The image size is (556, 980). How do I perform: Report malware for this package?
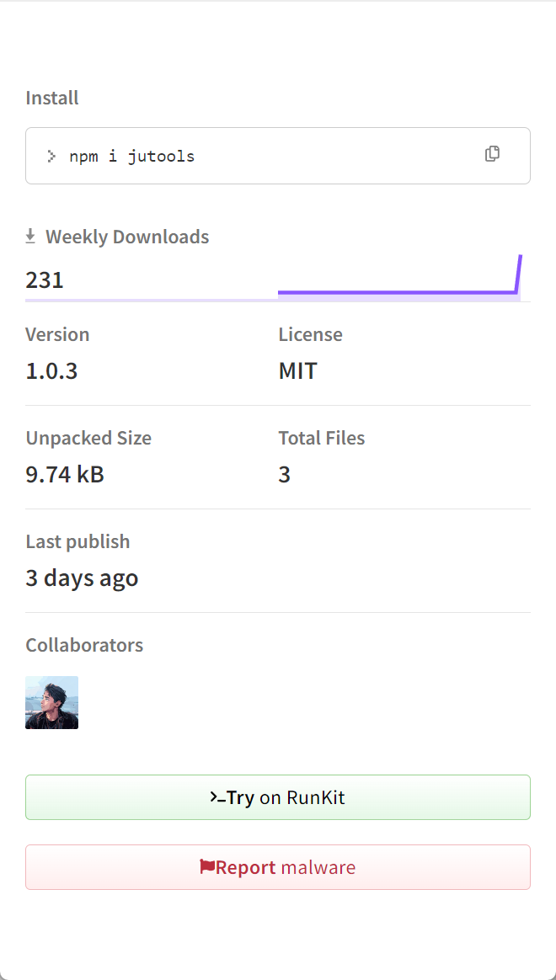click(x=278, y=867)
